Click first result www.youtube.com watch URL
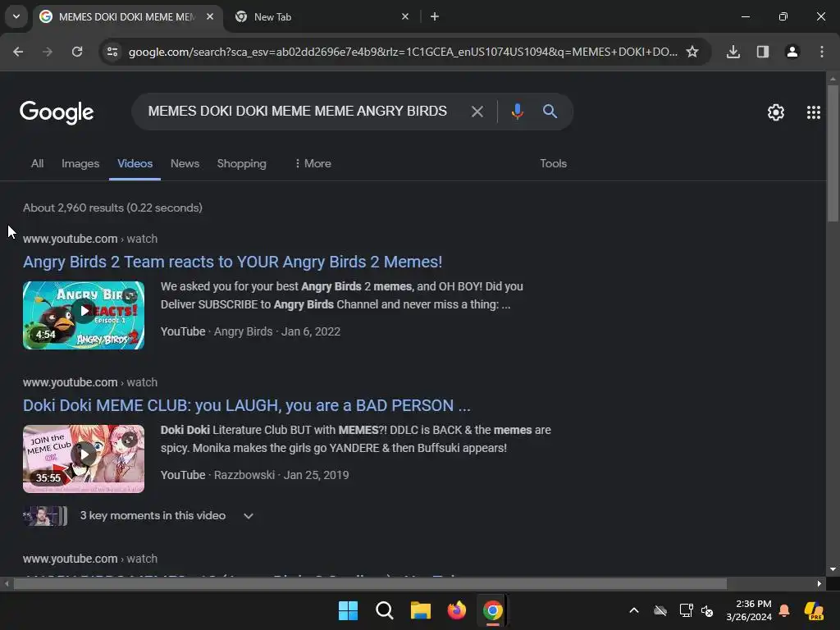 (x=90, y=239)
